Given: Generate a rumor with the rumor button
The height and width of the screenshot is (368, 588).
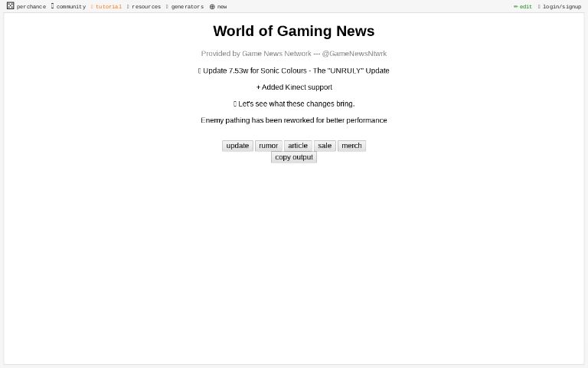Looking at the screenshot, I should [x=269, y=146].
